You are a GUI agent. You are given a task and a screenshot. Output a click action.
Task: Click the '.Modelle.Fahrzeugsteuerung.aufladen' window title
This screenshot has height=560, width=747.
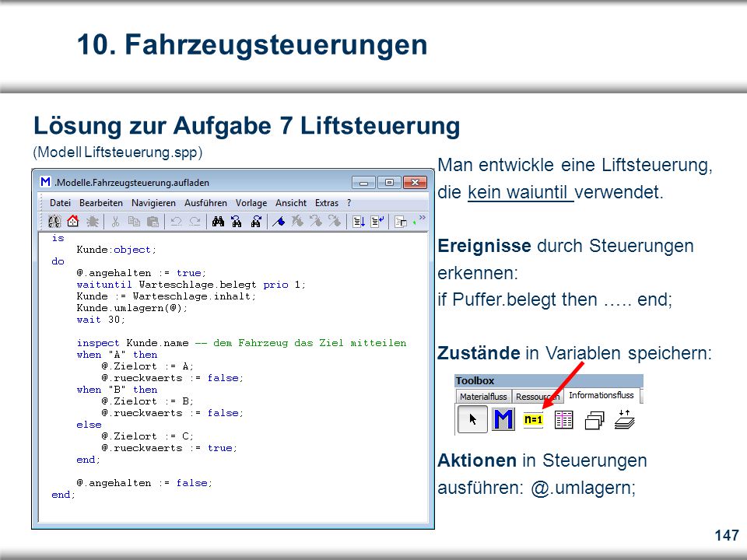coord(132,182)
